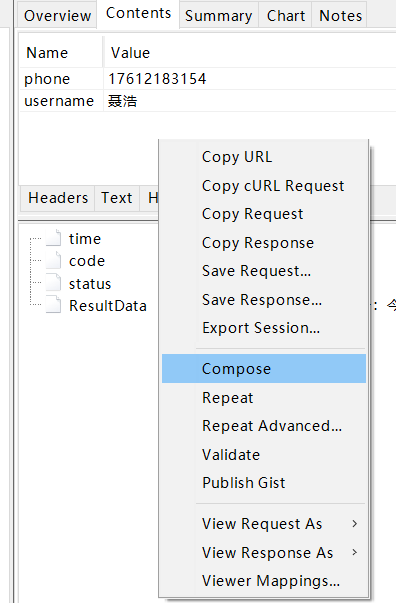Select the Headers response tab

pos(58,198)
